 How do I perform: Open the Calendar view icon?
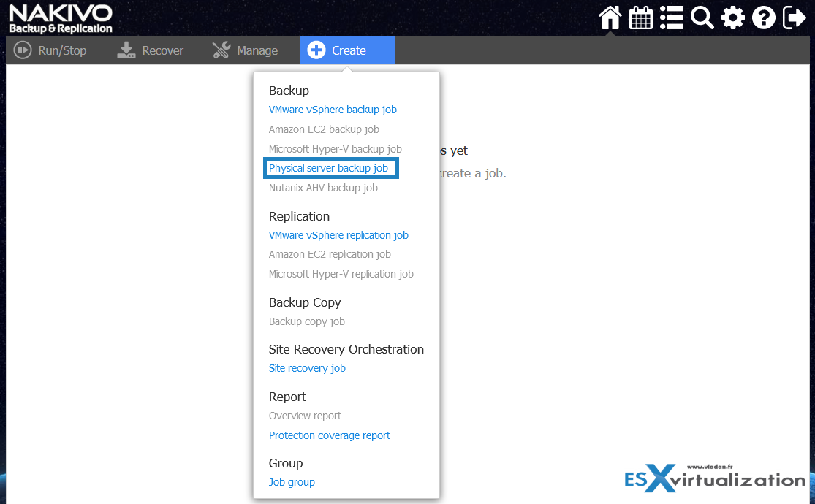(x=640, y=18)
